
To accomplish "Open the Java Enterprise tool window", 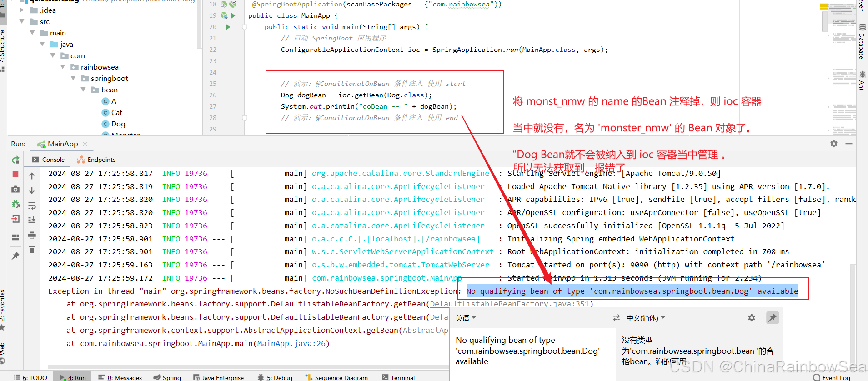I will pos(218,377).
